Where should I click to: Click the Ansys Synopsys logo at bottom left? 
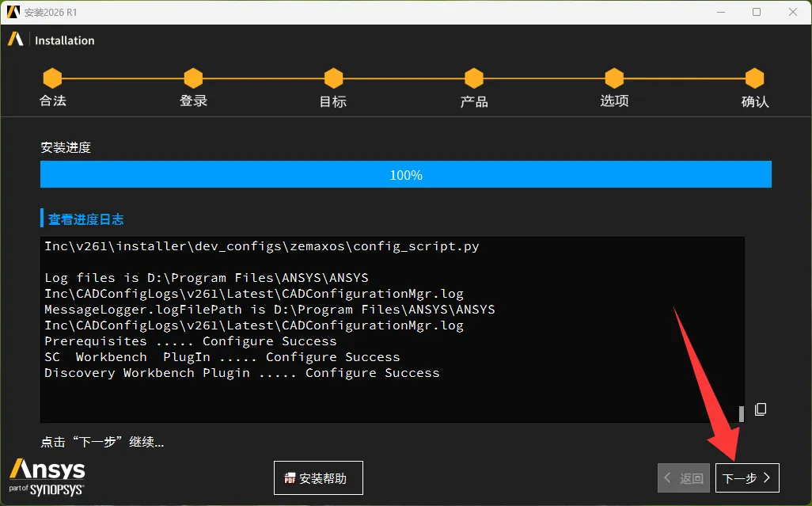(x=47, y=477)
